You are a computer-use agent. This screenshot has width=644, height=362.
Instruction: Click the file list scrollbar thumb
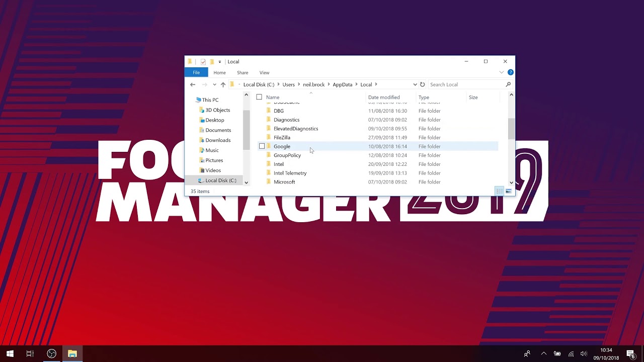pyautogui.click(x=511, y=129)
